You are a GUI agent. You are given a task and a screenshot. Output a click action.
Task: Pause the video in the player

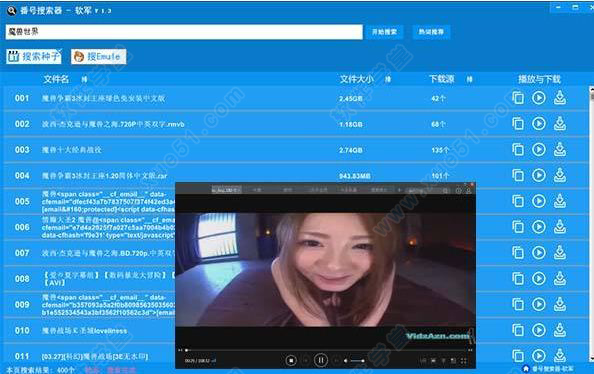point(320,360)
